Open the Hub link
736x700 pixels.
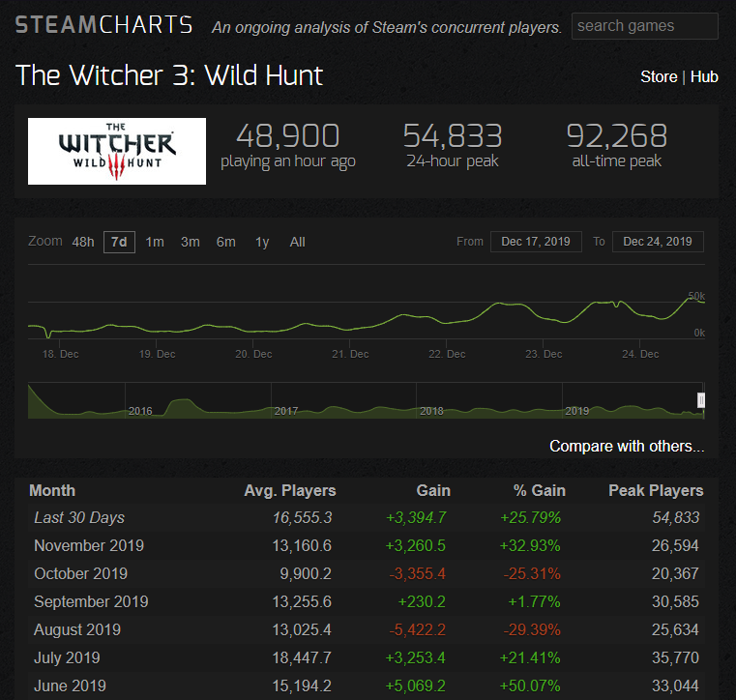coord(704,77)
